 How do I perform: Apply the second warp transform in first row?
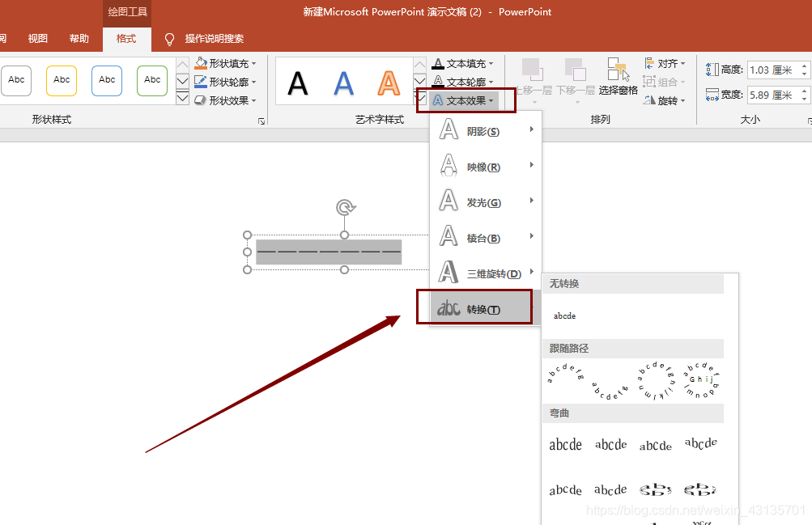610,444
